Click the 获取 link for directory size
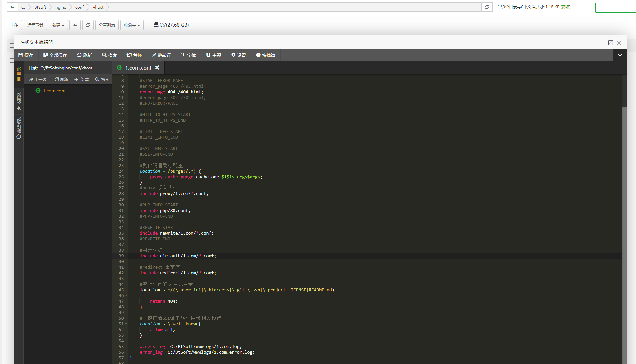Image resolution: width=636 pixels, height=364 pixels. coord(565,7)
